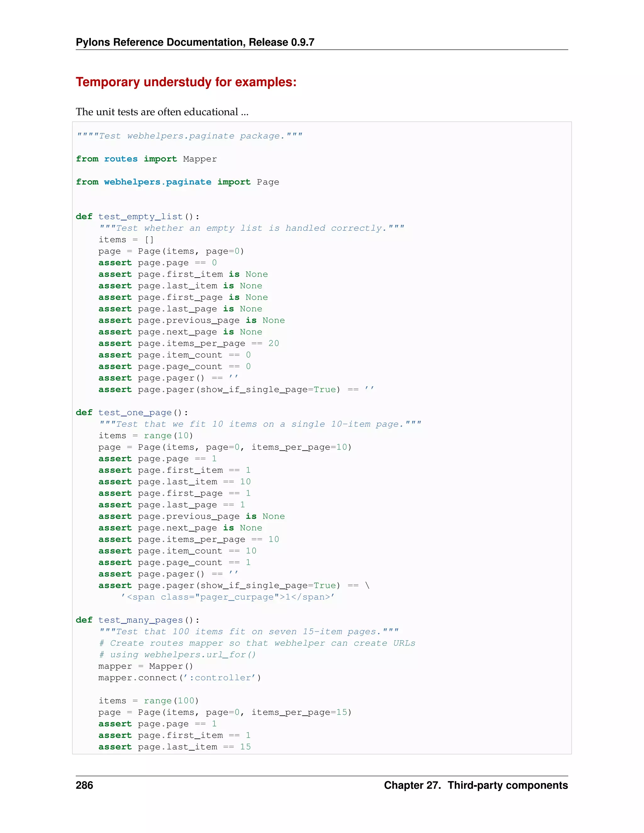Click the line 'page = Page(items, page=0)'
The width and height of the screenshot is (644, 833).
[171, 251]
